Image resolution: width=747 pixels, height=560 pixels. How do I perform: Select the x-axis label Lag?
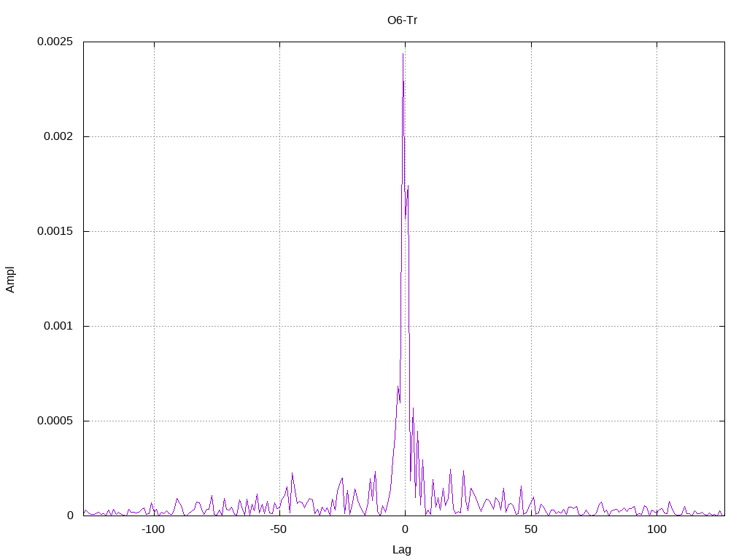(402, 550)
